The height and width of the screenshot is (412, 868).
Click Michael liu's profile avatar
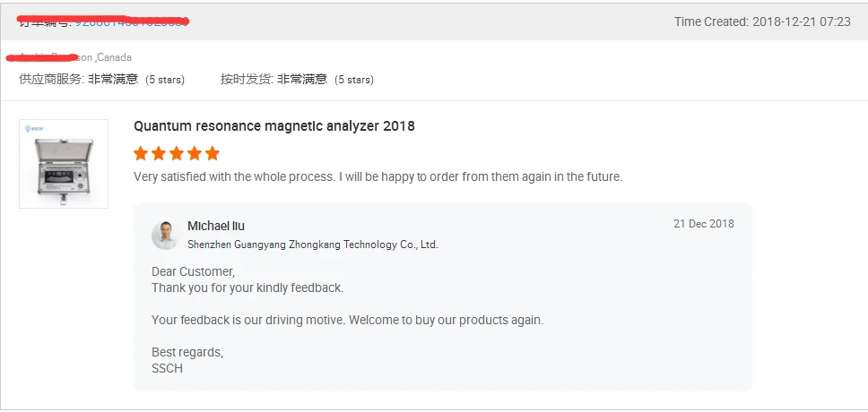coord(165,235)
